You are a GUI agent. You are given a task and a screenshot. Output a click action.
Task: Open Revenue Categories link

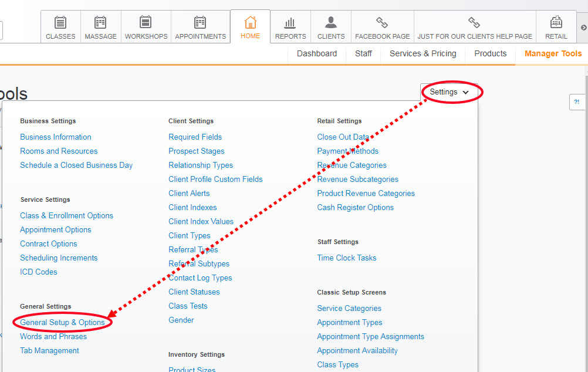[352, 165]
